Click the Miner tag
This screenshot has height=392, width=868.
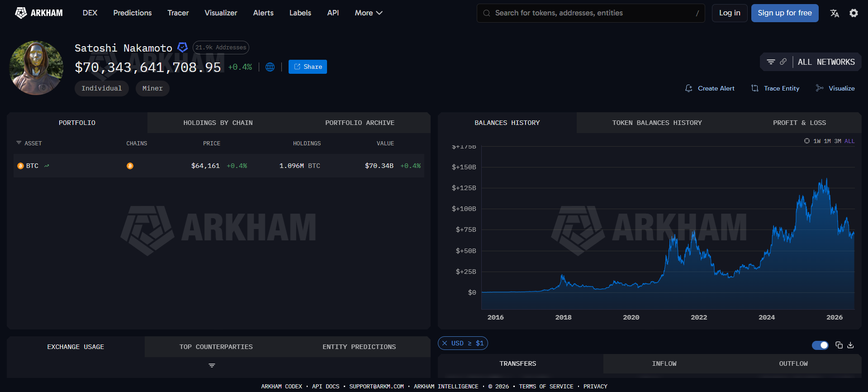click(152, 88)
